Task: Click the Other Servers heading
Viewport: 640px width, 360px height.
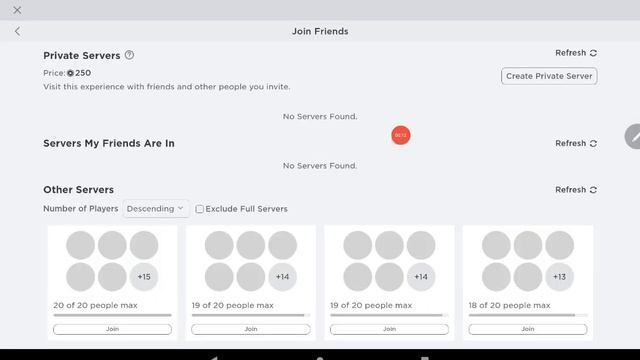Action: 78,190
